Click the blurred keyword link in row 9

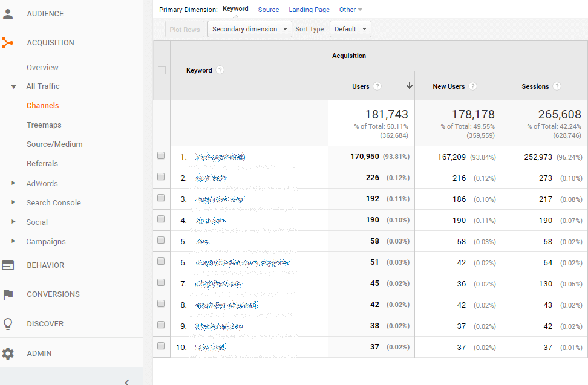pos(220,326)
